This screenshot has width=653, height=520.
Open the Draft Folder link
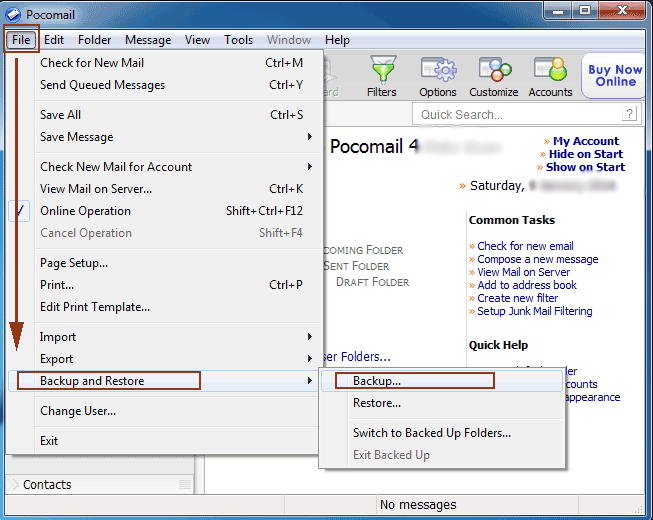[x=373, y=282]
